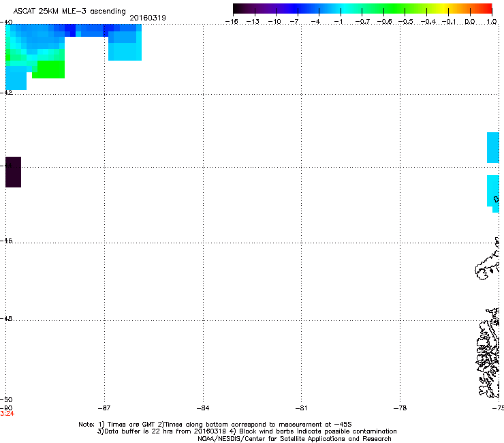Click the date label '20160319' under the title
This screenshot has height=443, width=504.
pos(148,18)
